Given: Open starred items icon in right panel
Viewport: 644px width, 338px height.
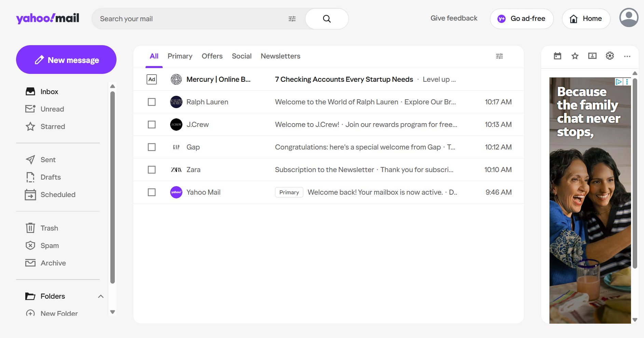Looking at the screenshot, I should [575, 56].
